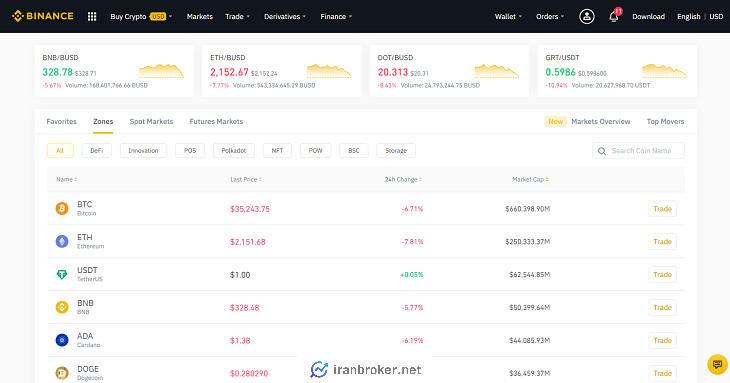
Task: Click the DOT/BUSD mini chart
Action: click(497, 71)
